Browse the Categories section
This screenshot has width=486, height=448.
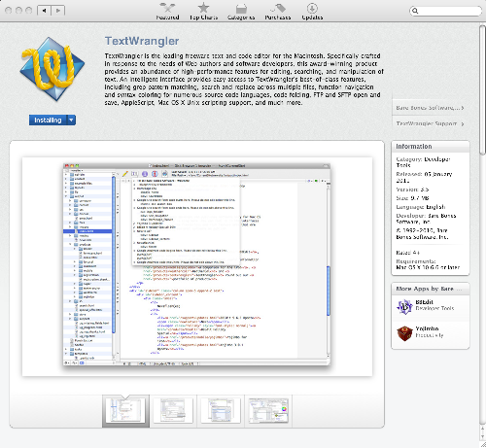click(241, 11)
